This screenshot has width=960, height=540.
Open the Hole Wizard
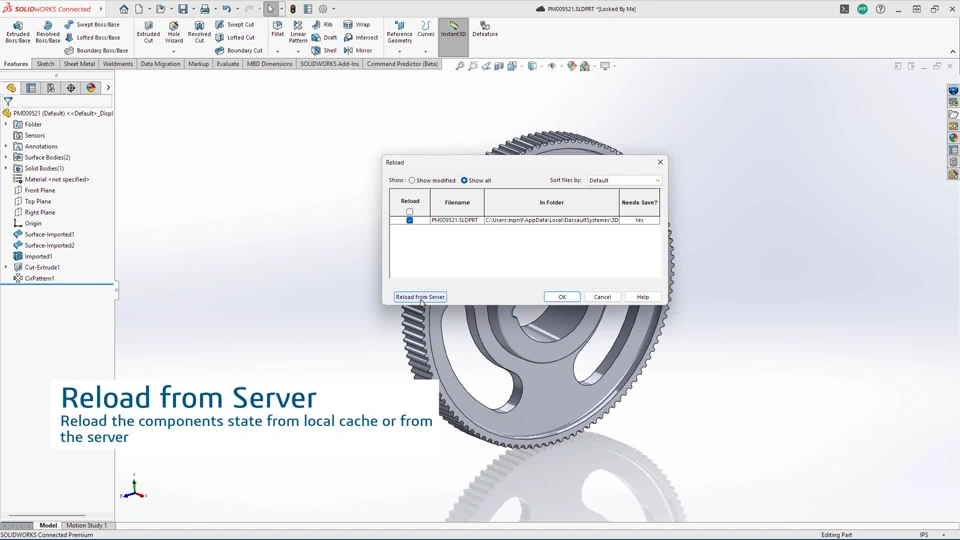tap(174, 32)
